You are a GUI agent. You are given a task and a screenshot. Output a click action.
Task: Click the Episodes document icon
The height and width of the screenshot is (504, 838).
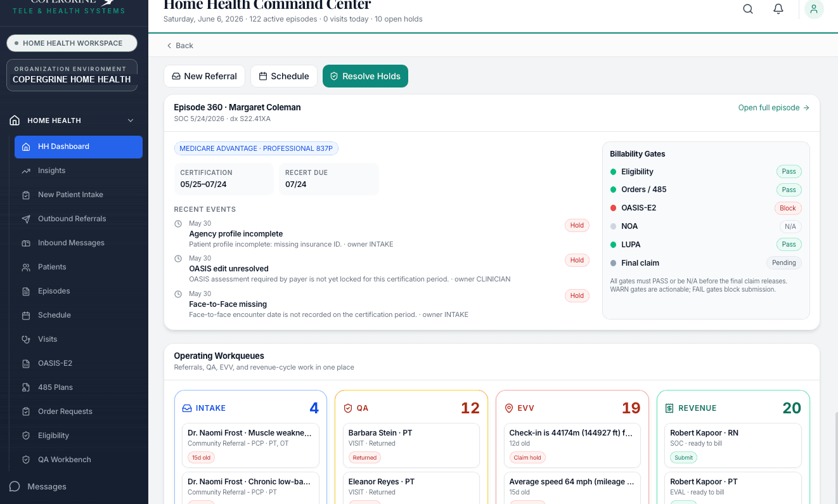[x=26, y=291]
